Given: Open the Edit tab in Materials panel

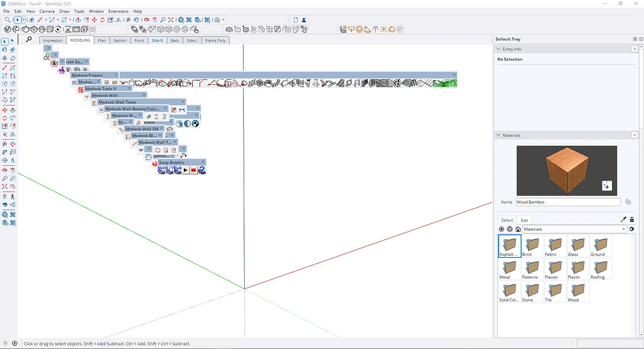Looking at the screenshot, I should 524,220.
